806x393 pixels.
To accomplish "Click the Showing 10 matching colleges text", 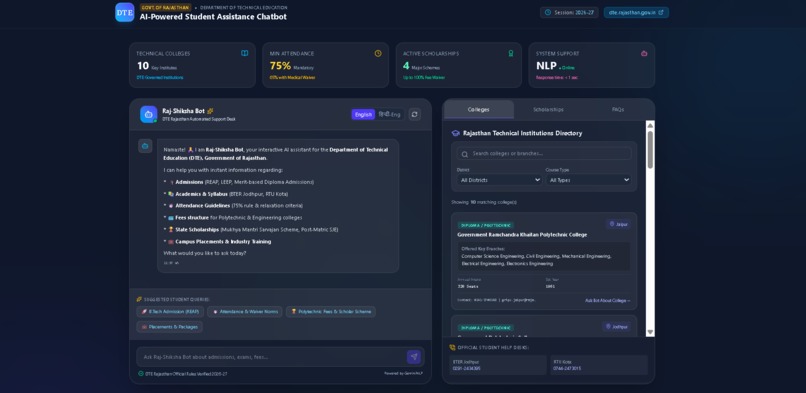I will 484,202.
